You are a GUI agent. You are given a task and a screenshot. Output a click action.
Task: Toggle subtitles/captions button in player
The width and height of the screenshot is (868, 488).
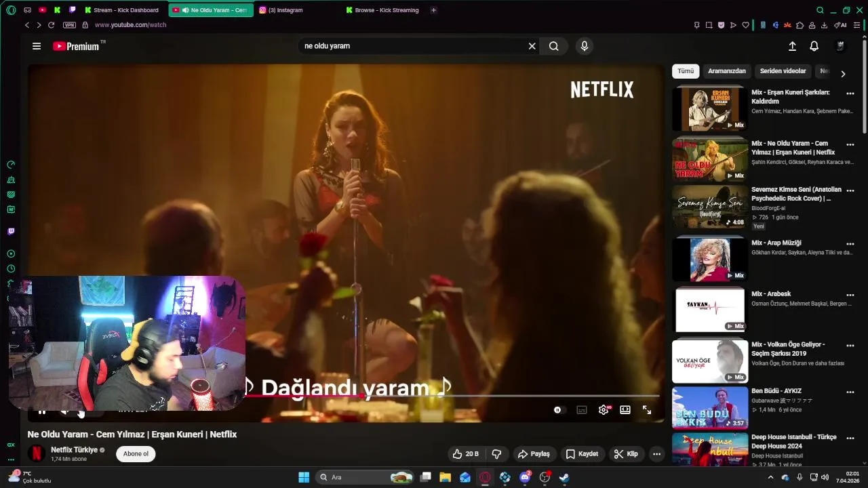click(x=582, y=410)
